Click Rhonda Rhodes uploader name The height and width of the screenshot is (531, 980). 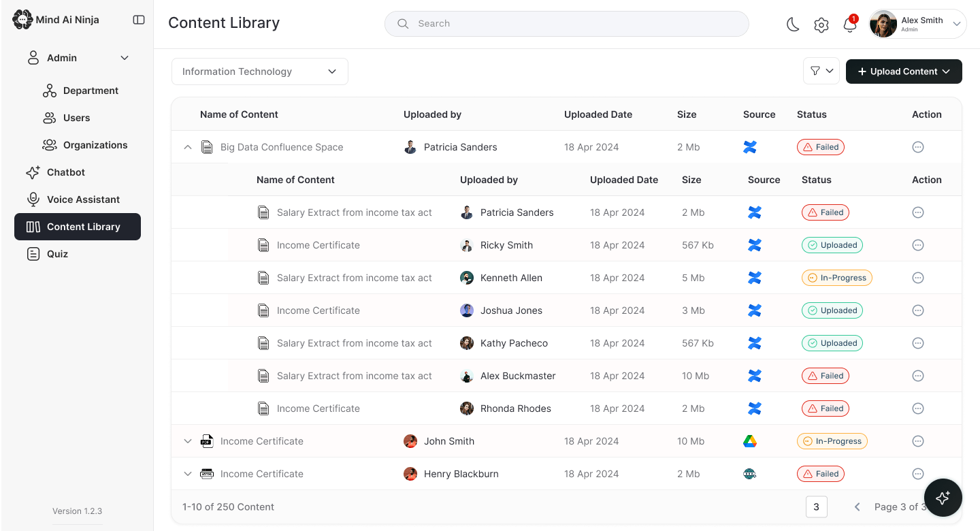pyautogui.click(x=516, y=408)
